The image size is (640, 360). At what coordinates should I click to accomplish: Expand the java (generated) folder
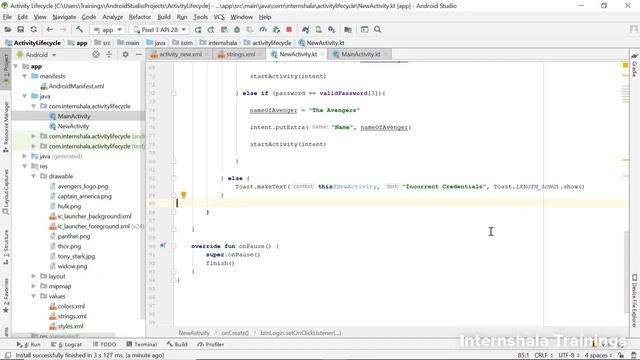click(25, 156)
